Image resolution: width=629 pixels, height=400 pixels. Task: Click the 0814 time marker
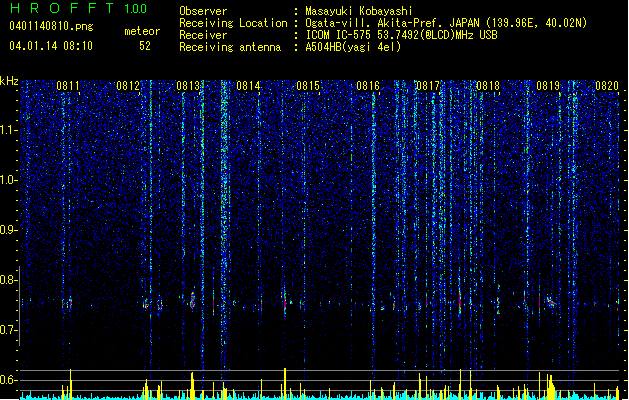(x=248, y=86)
